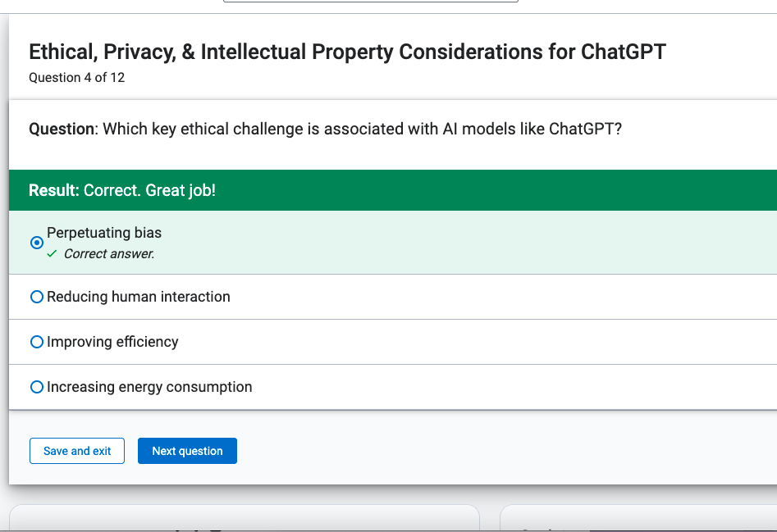Click the Save and exit button
The image size is (777, 532).
click(x=77, y=451)
